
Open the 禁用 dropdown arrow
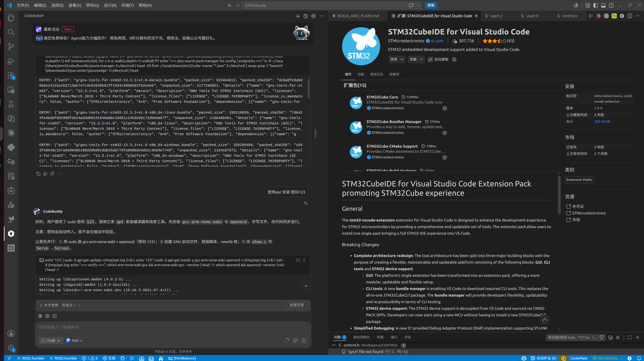point(402,59)
